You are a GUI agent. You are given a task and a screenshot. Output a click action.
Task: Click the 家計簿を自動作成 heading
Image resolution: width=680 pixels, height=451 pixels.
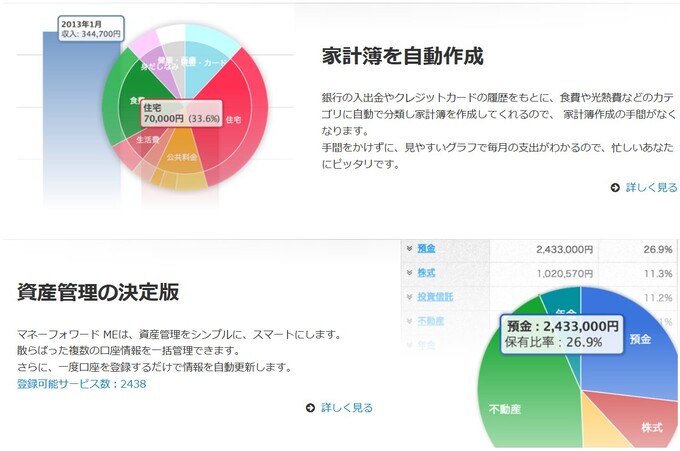(x=402, y=56)
